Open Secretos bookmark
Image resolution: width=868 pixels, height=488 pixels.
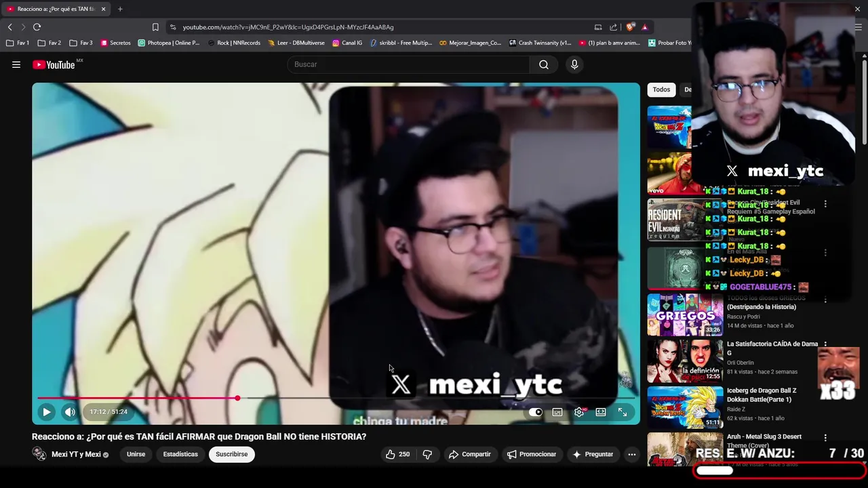click(115, 43)
